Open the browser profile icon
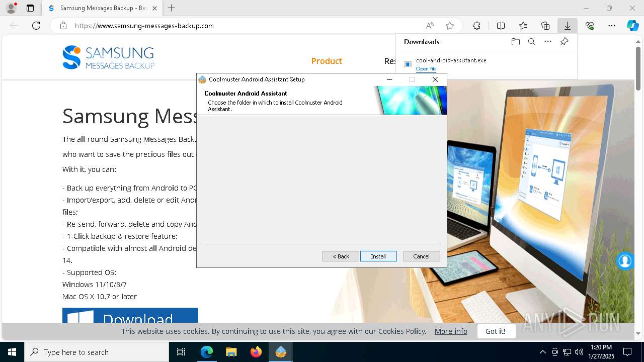 (x=11, y=8)
